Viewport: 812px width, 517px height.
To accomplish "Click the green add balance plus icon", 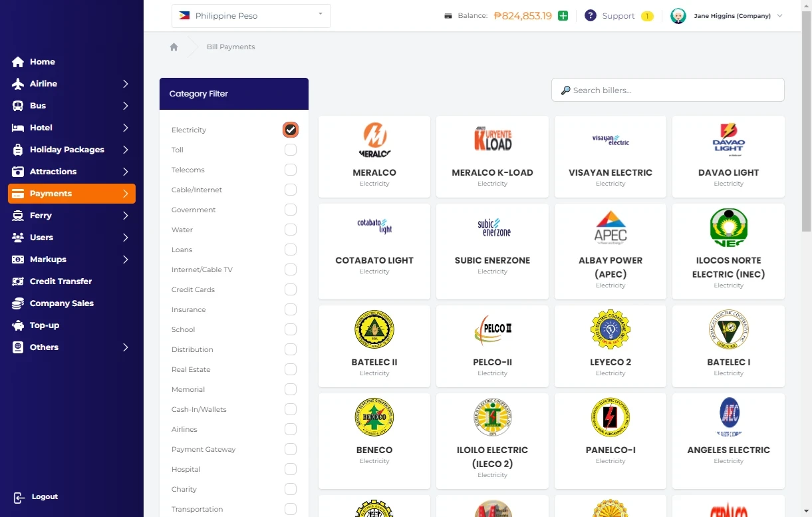I will tap(563, 16).
